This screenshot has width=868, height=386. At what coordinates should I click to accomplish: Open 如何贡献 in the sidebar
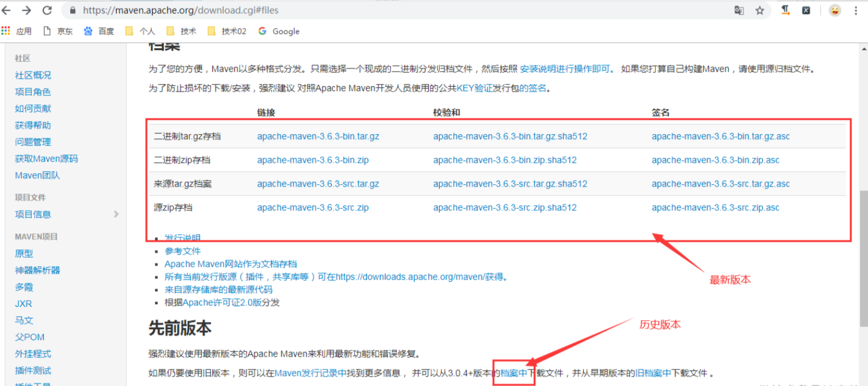coord(33,108)
